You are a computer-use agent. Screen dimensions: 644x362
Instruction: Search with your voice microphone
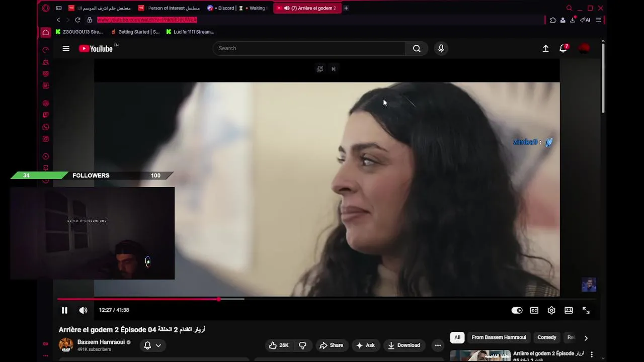441,48
